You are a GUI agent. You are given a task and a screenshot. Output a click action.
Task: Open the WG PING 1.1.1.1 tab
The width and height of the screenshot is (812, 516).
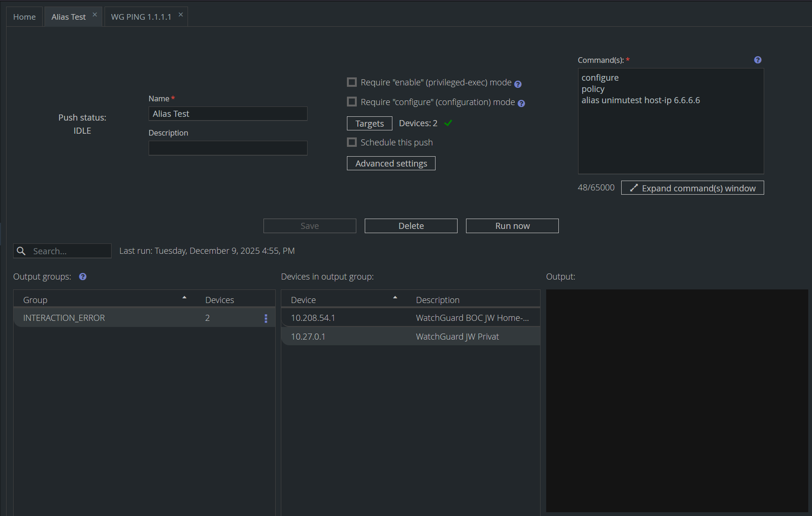pyautogui.click(x=141, y=17)
